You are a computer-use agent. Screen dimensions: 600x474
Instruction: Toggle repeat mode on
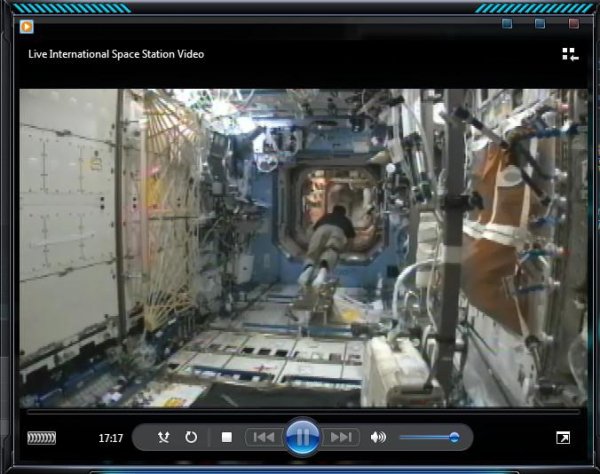(191, 437)
